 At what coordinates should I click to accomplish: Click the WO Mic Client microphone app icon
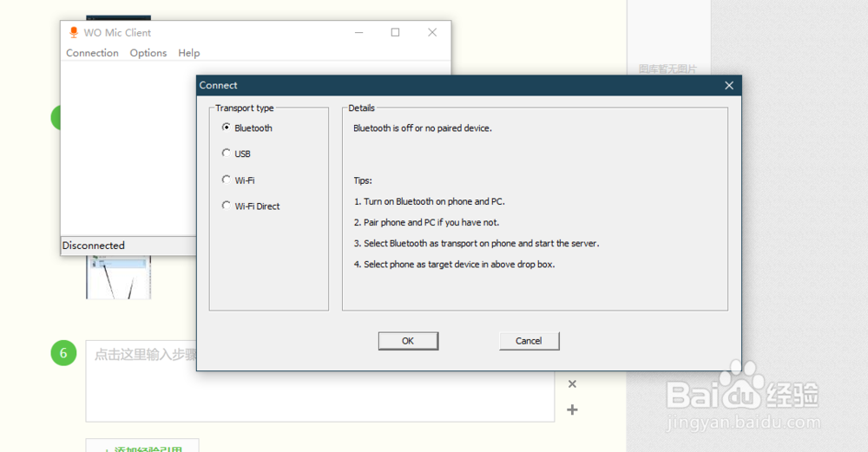click(74, 33)
